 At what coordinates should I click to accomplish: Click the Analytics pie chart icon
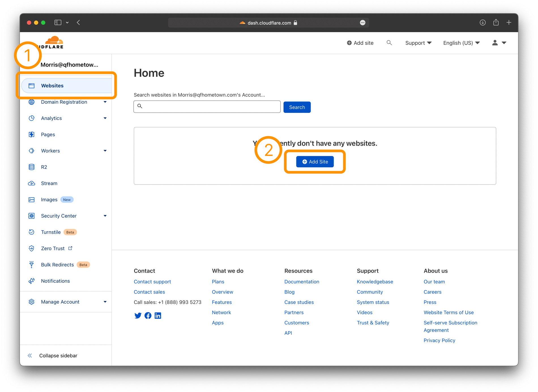point(31,118)
